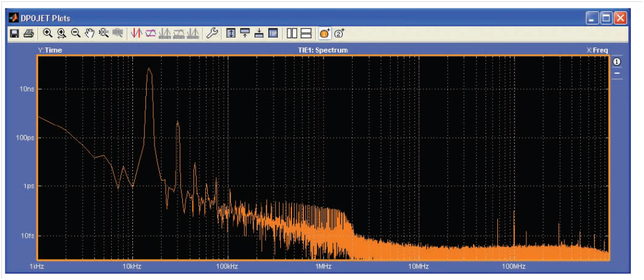Image resolution: width=644 pixels, height=280 pixels.
Task: Activate the Pan hand tool
Action: [x=89, y=33]
